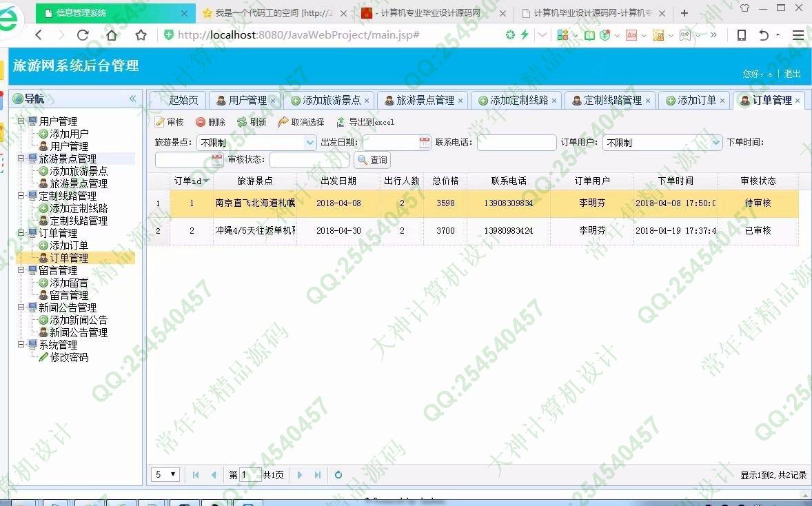Collapse the 新闻公告管理 tree node
Image resolution: width=812 pixels, height=506 pixels.
point(21,307)
